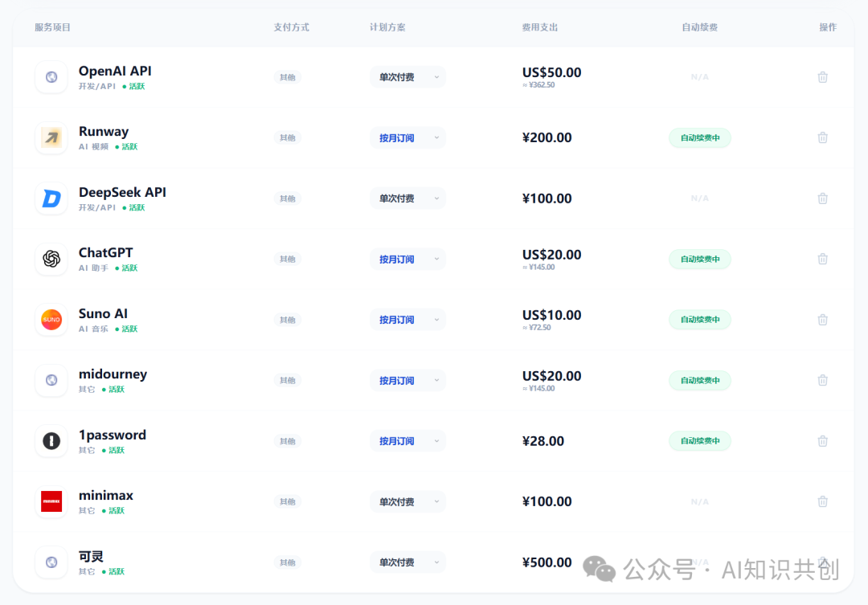
Task: Click the ¥500.00 可灵 cost
Action: pos(547,562)
